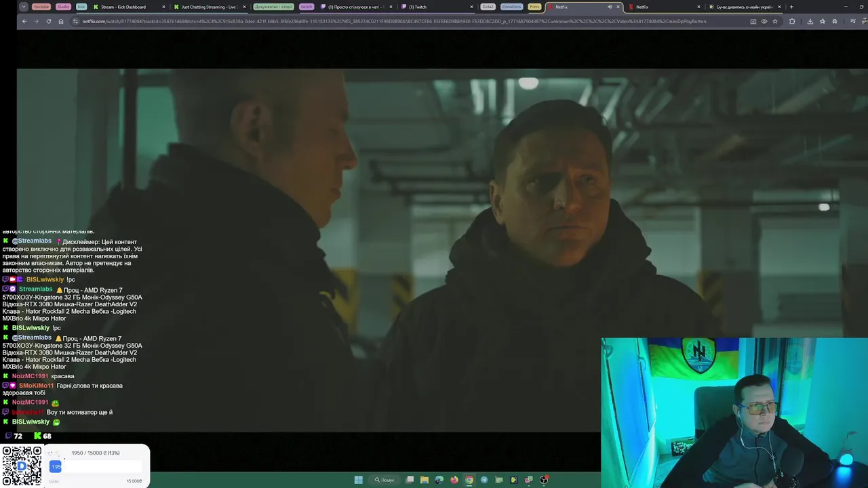Open the browser downloads icon

[810, 21]
